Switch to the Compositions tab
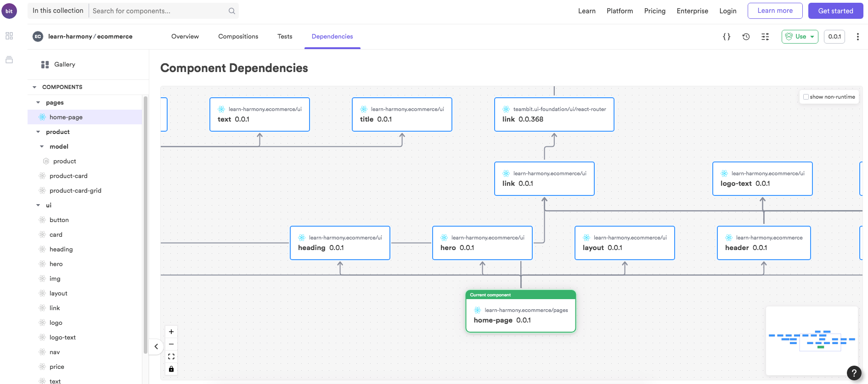This screenshot has height=384, width=868. 238,37
